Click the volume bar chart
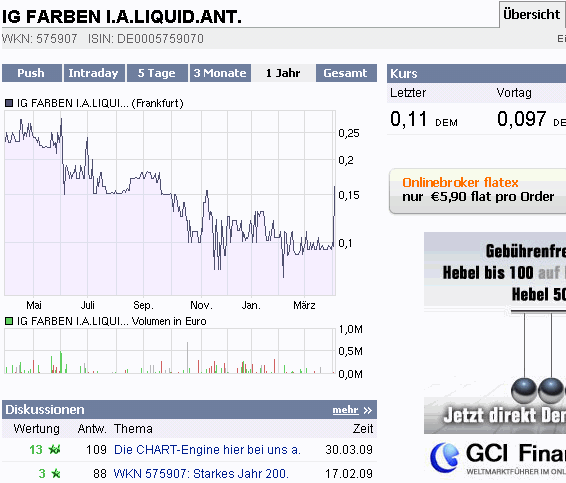 click(170, 351)
